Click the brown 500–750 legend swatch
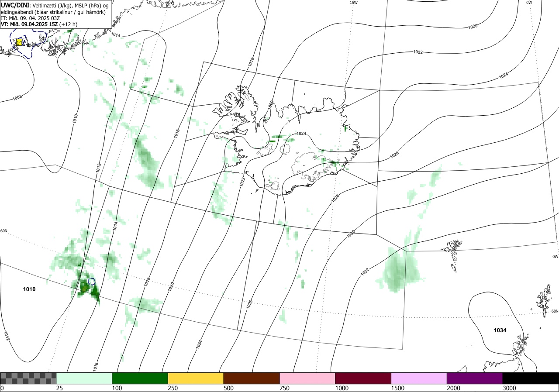The height and width of the screenshot is (392, 559). tap(252, 378)
